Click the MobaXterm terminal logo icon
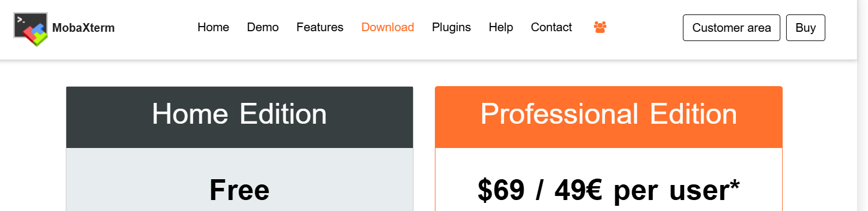This screenshot has width=868, height=211. click(x=30, y=29)
